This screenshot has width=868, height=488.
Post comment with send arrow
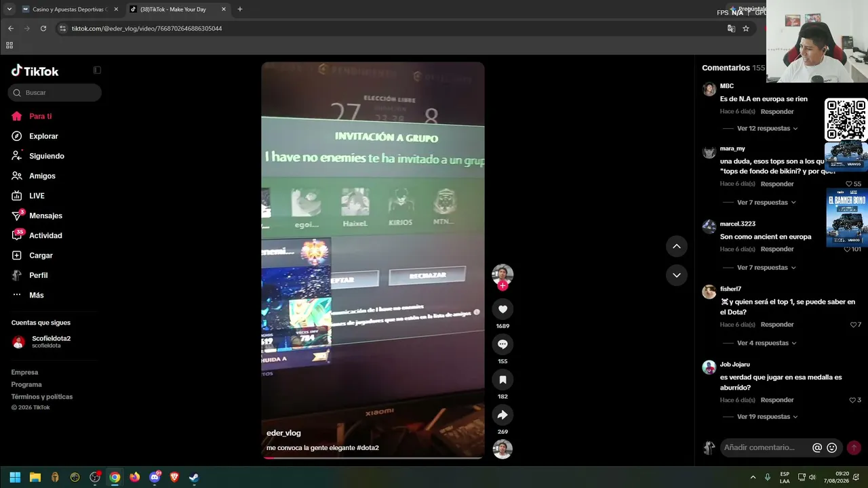854,448
